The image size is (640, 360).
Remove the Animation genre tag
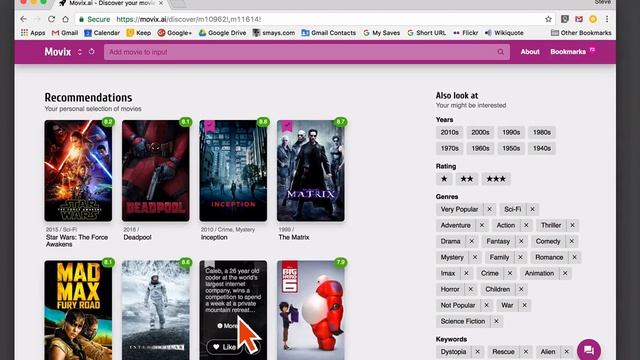click(565, 273)
